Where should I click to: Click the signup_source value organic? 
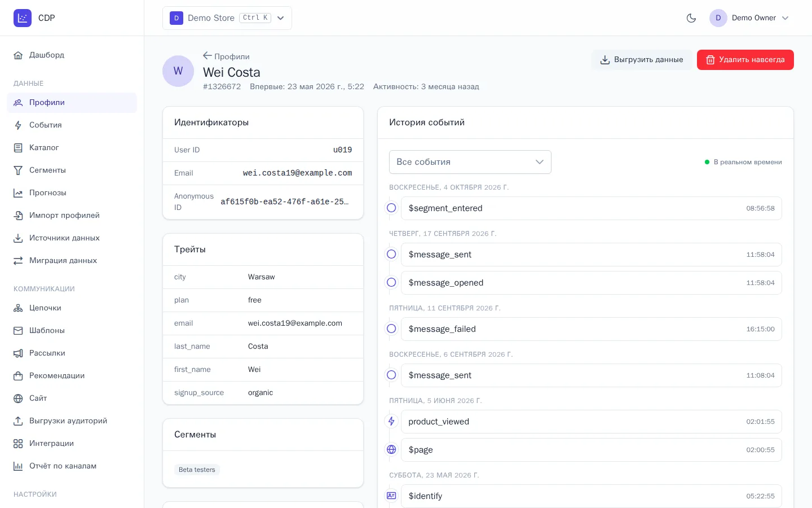pyautogui.click(x=261, y=393)
